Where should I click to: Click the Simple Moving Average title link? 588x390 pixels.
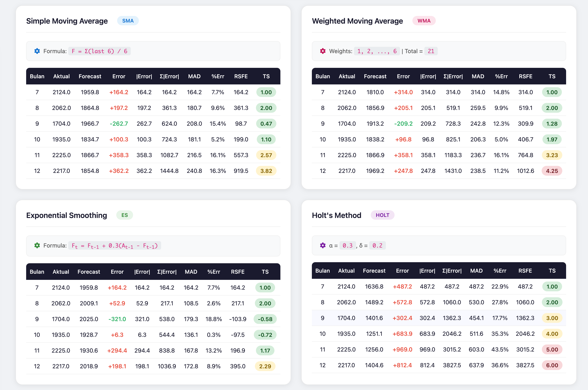[x=67, y=21]
